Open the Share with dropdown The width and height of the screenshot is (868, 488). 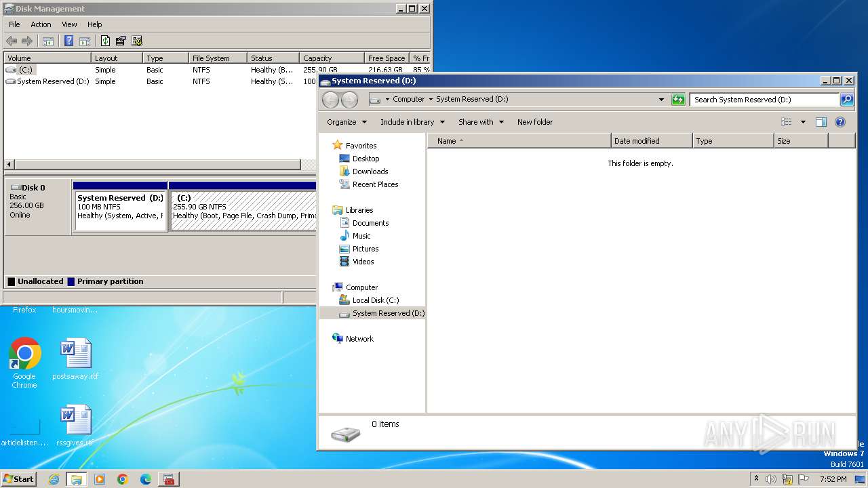(481, 122)
